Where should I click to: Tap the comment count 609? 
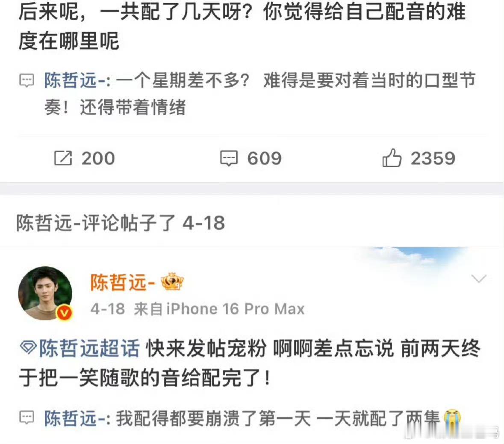264,158
